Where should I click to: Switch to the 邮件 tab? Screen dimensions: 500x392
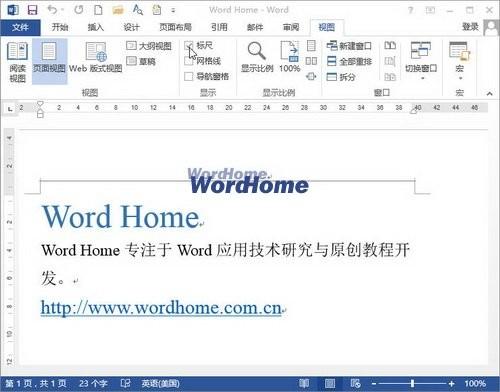tap(255, 27)
